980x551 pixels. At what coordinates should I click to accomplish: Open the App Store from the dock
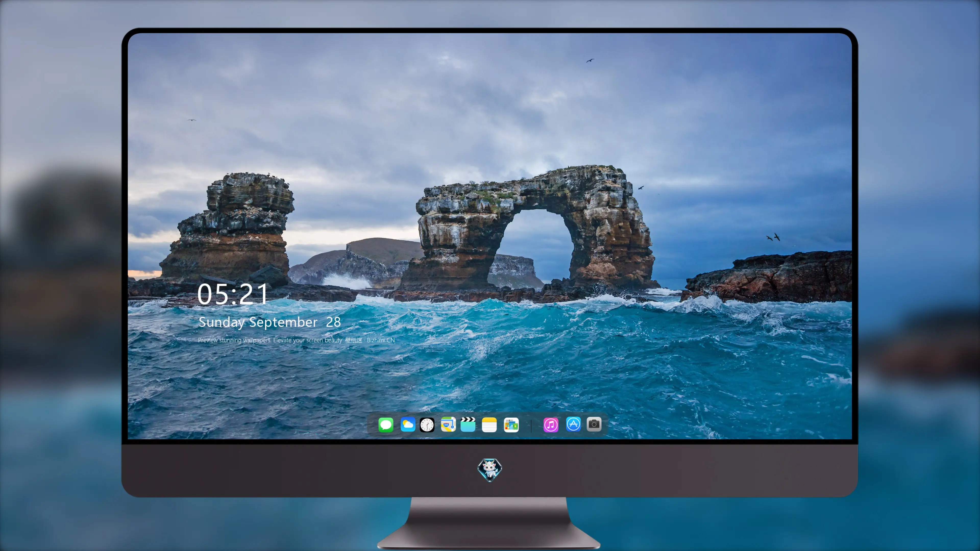click(573, 424)
